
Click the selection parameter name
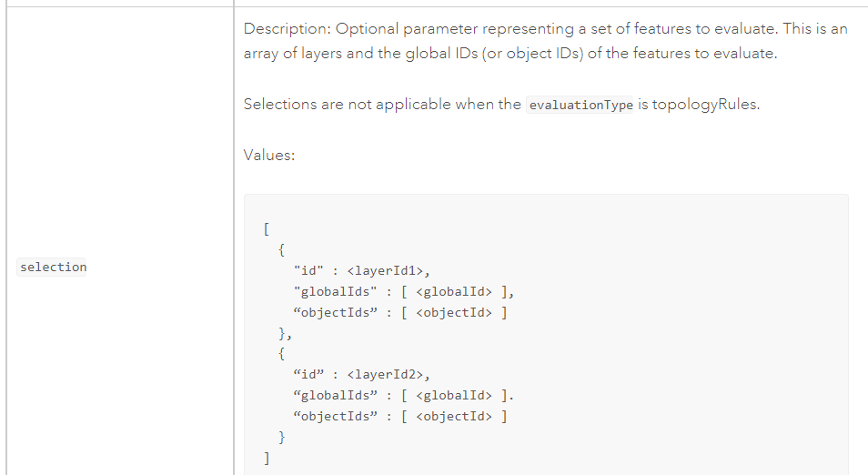point(53,267)
